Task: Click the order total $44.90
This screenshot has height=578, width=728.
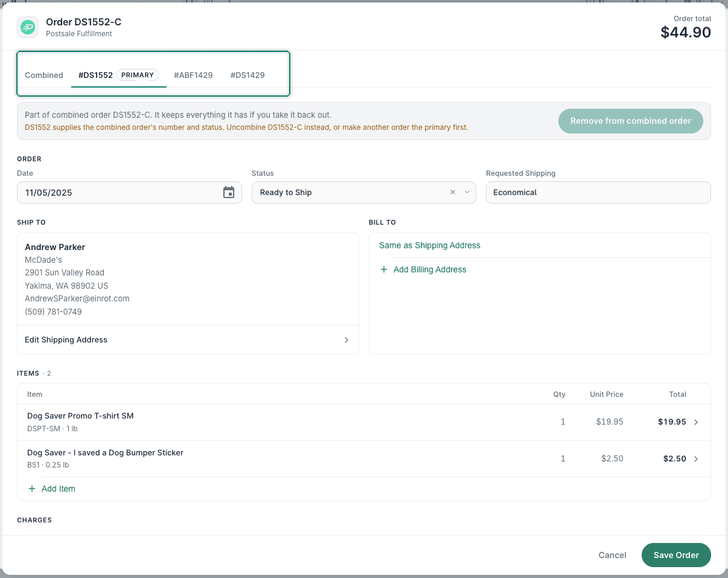Action: (686, 33)
